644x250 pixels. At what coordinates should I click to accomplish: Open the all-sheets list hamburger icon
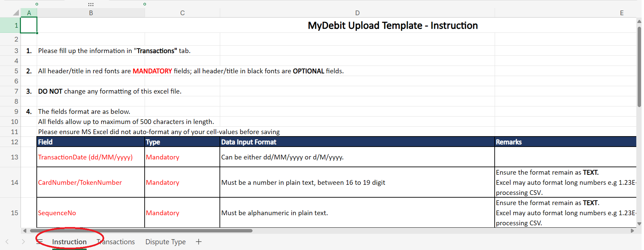click(40, 242)
